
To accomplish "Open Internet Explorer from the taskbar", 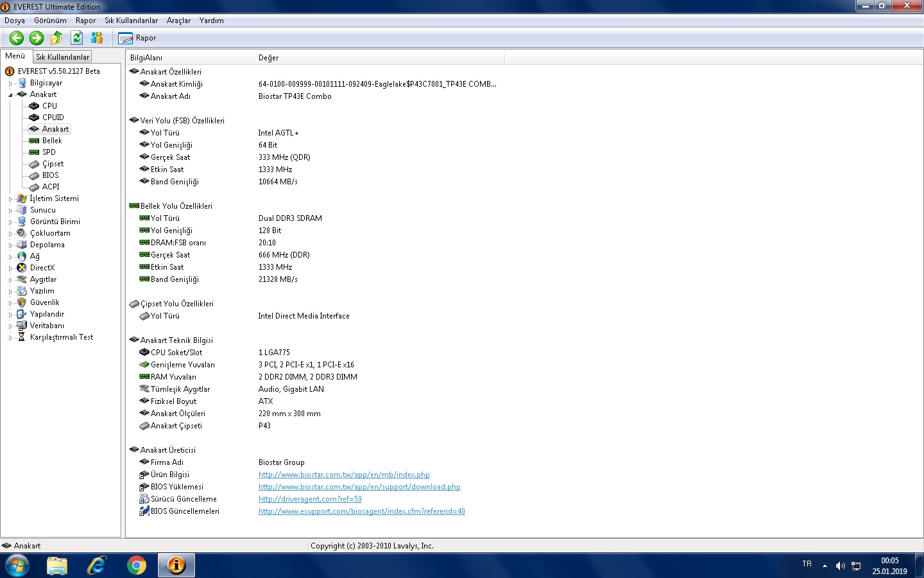I will [x=97, y=566].
